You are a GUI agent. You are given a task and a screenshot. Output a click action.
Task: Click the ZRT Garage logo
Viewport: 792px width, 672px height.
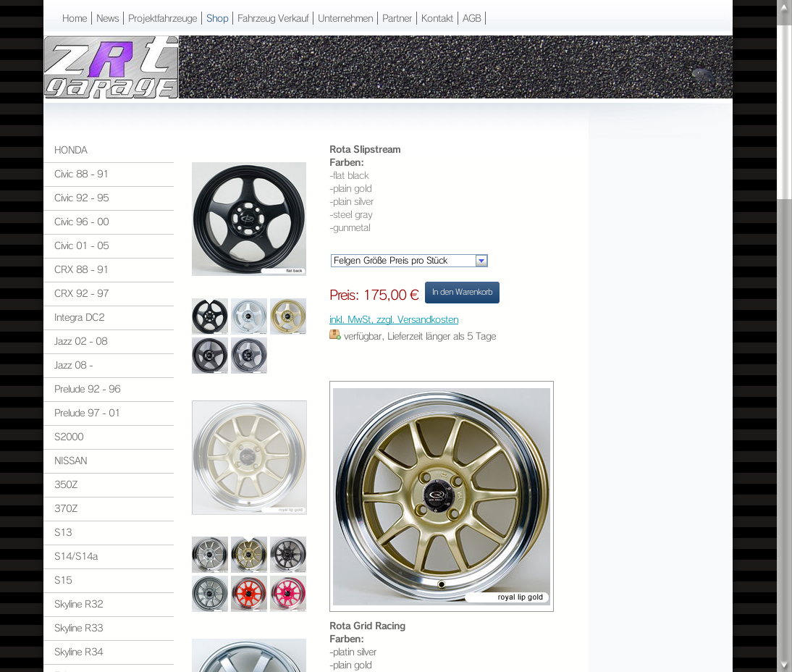[x=110, y=67]
